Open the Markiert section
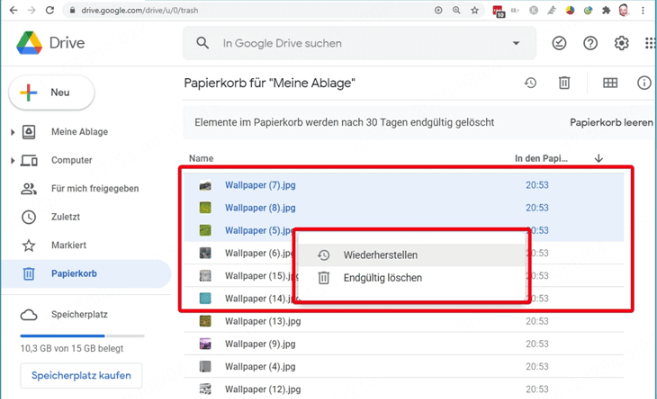The height and width of the screenshot is (399, 657). tap(69, 245)
